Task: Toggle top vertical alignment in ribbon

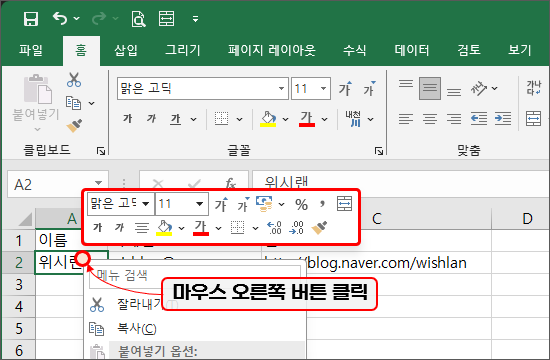Action: (406, 84)
